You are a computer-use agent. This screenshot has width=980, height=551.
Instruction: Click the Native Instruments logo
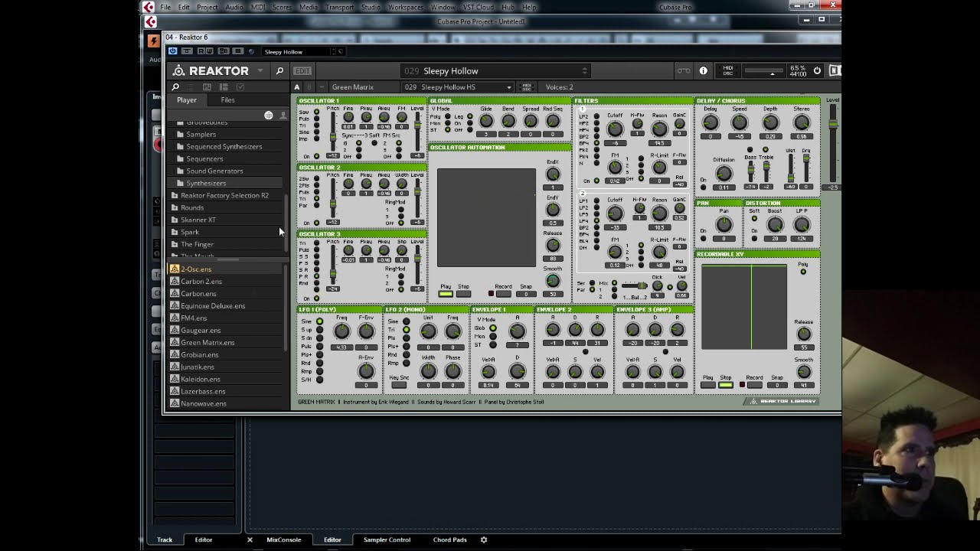point(834,71)
